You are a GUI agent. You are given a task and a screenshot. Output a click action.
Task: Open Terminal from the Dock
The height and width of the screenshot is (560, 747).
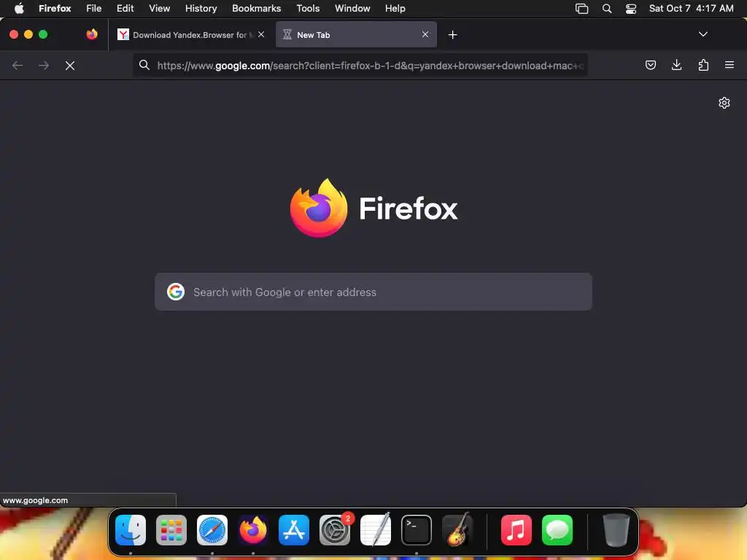(x=417, y=529)
